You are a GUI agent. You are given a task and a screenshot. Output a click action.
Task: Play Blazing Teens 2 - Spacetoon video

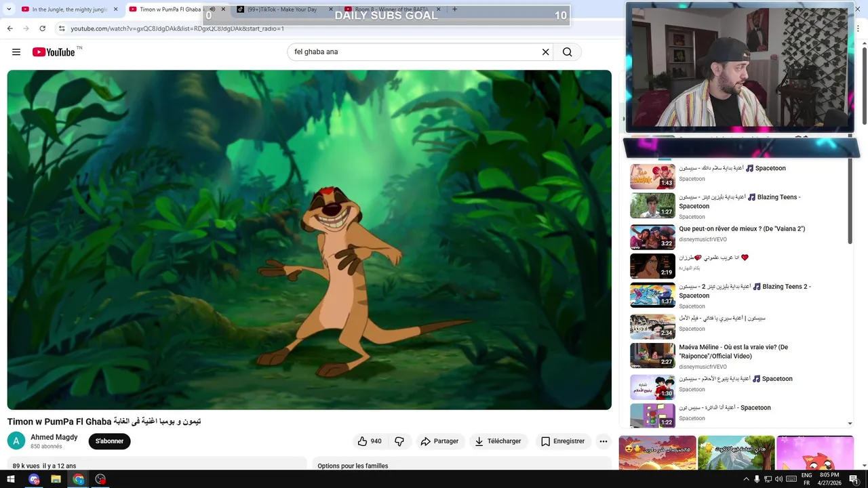coord(745,291)
